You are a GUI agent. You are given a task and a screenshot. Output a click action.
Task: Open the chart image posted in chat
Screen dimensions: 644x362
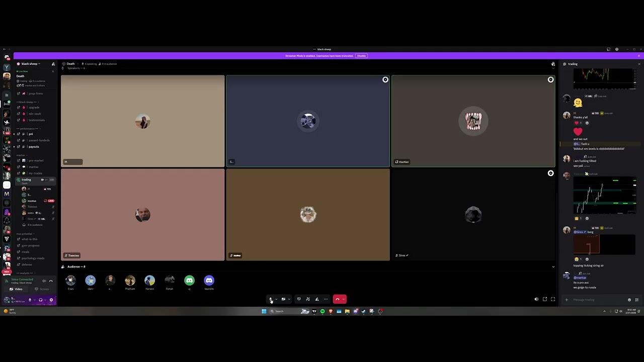[605, 195]
